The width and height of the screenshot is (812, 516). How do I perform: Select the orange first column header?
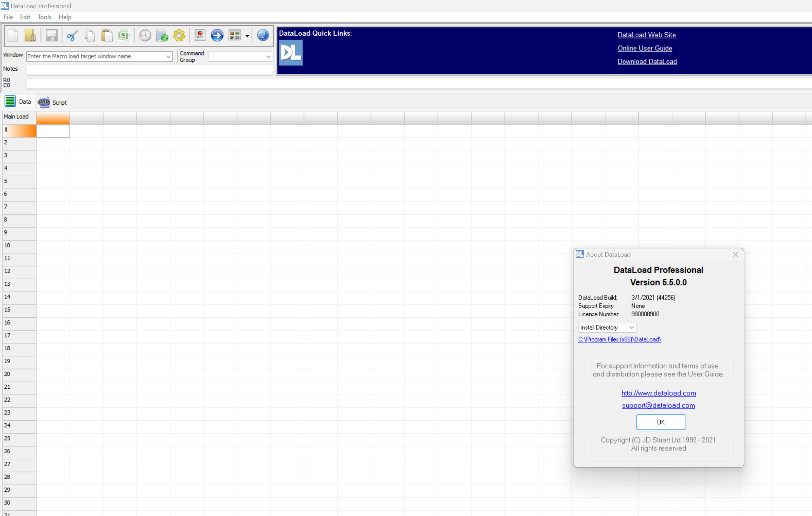53,118
